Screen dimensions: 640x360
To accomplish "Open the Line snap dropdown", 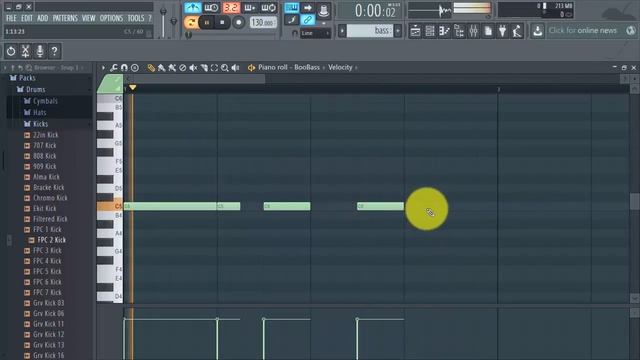I will click(315, 33).
